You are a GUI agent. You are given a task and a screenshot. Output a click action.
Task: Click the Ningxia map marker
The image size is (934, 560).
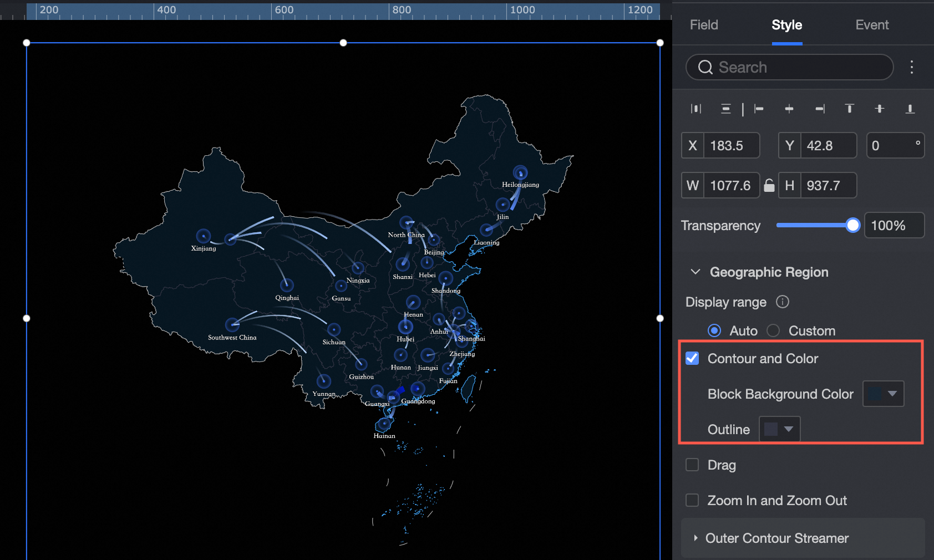(x=358, y=268)
